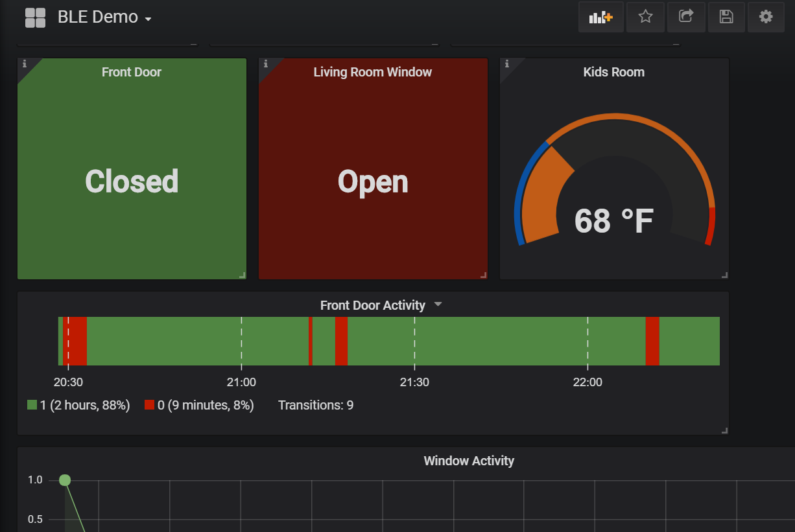Click the Window Activity panel title
This screenshot has height=532, width=795.
click(469, 461)
